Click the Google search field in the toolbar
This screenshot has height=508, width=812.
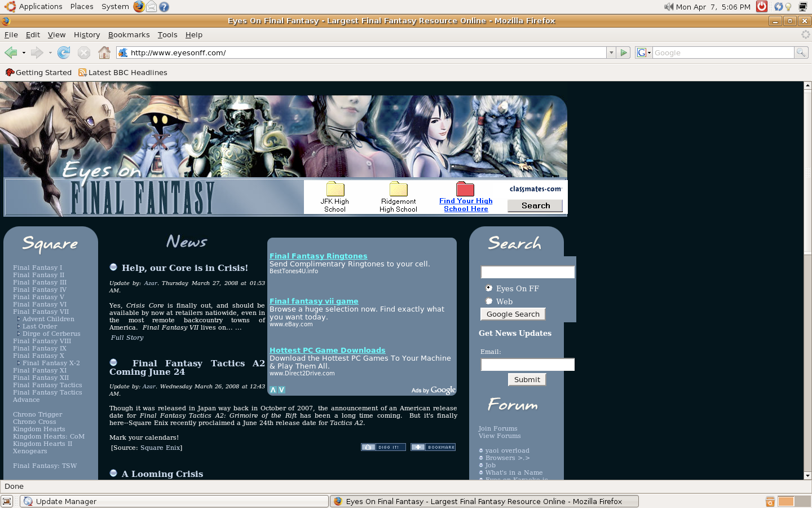pos(723,52)
